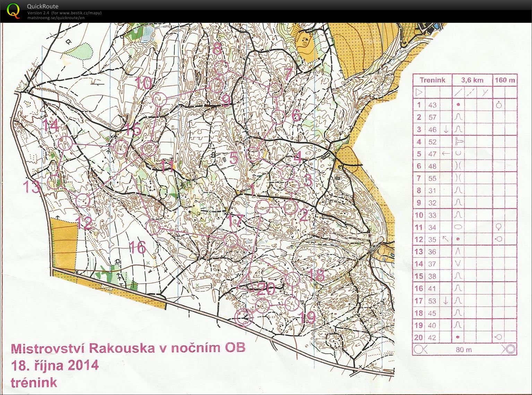Image resolution: width=532 pixels, height=395 pixels.
Task: Click the QuickRoute title text in header
Action: tap(43, 6)
